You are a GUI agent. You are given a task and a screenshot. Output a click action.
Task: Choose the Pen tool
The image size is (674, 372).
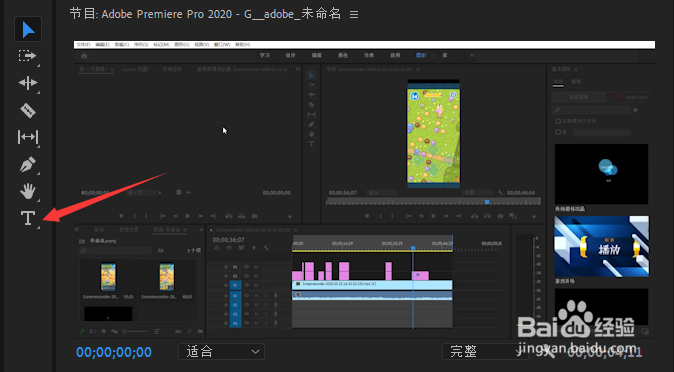point(28,164)
